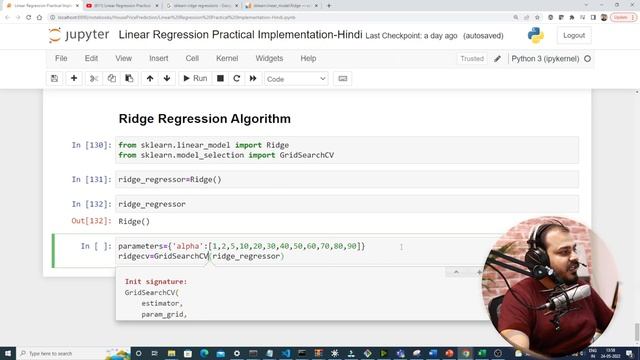
Task: Click the Python logo icon
Action: pos(536,36)
